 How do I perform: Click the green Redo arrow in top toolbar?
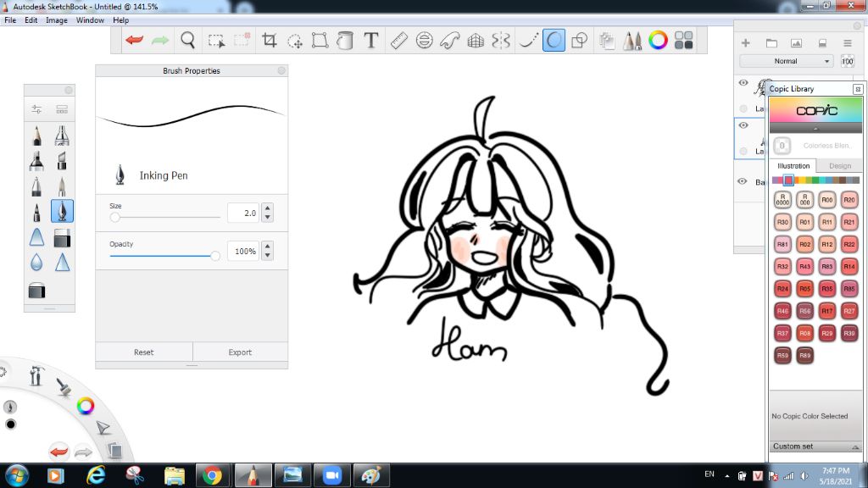point(160,41)
